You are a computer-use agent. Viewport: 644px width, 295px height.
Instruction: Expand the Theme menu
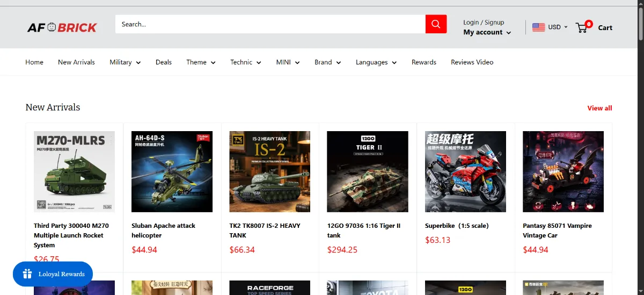click(201, 62)
